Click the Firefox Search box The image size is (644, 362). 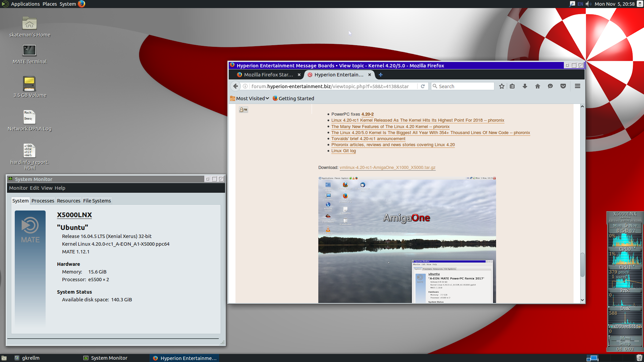(x=463, y=86)
